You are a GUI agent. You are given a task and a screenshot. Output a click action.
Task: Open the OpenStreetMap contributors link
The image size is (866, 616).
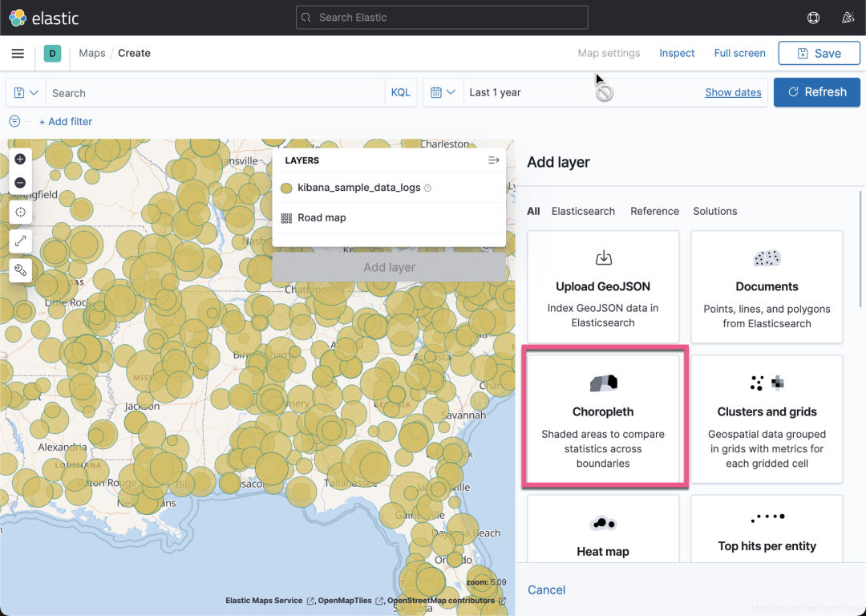[x=446, y=601]
